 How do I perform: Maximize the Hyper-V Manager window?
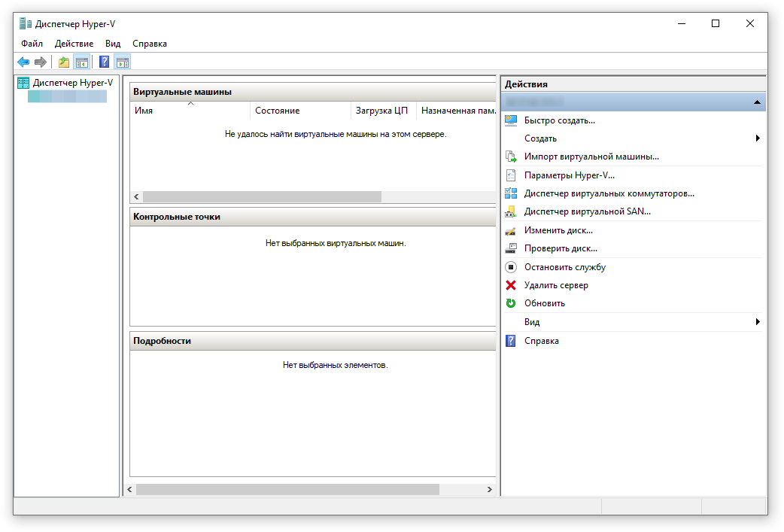point(716,23)
